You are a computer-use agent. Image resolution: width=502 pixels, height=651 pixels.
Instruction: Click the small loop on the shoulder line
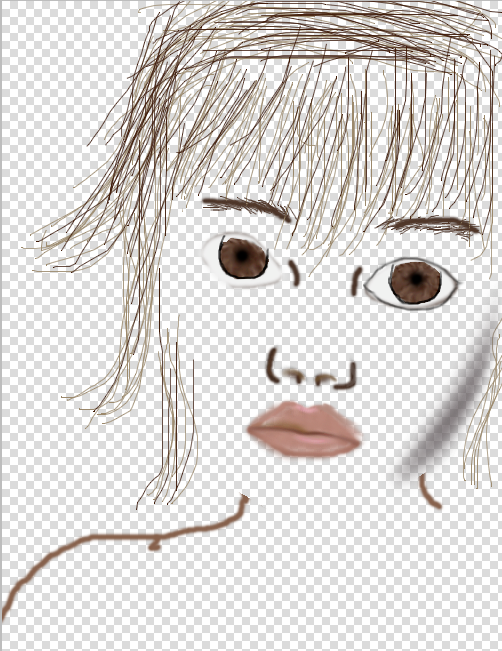pos(154,544)
